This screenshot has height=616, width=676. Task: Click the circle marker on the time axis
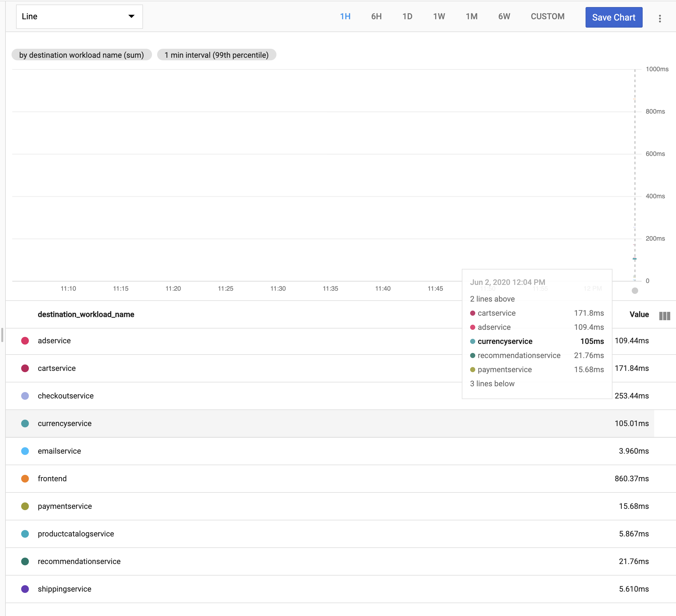click(x=635, y=291)
